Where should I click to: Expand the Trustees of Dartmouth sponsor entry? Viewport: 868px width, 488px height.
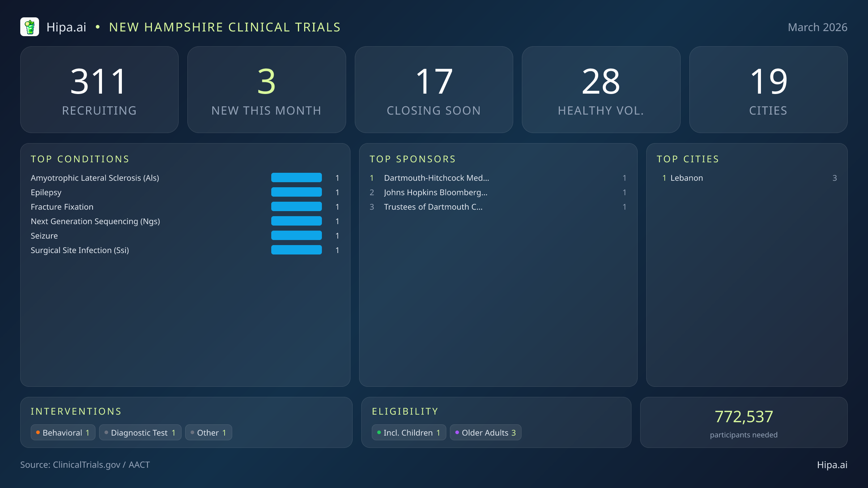coord(433,207)
